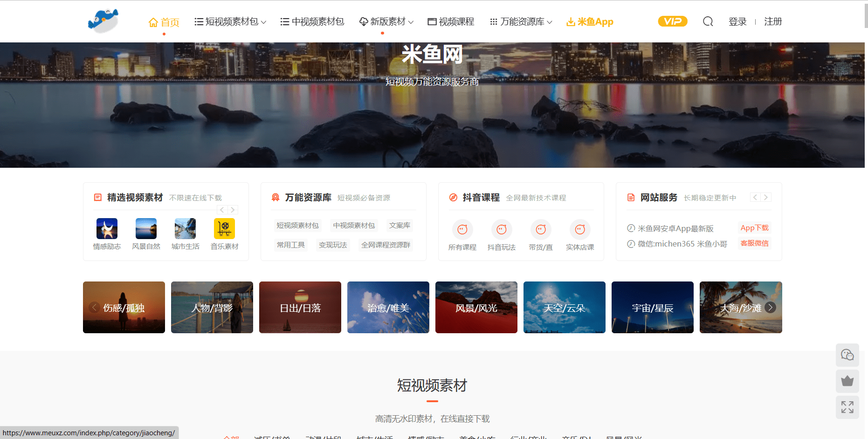This screenshot has height=439, width=868.
Task: Click 短视频素材包 tag in 万能资源库
Action: pyautogui.click(x=297, y=226)
